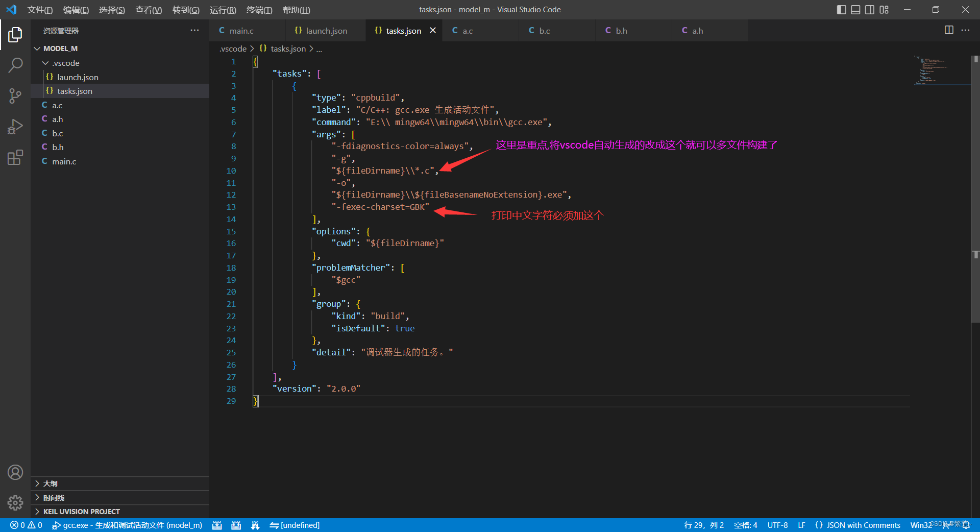Switch to the b.c editor tab
Image resolution: width=980 pixels, height=532 pixels.
pyautogui.click(x=557, y=31)
